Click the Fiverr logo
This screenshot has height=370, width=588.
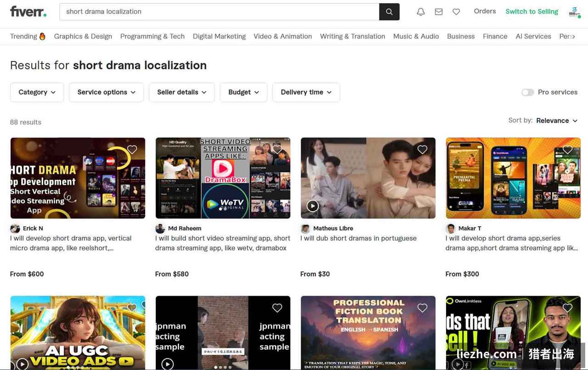point(28,11)
